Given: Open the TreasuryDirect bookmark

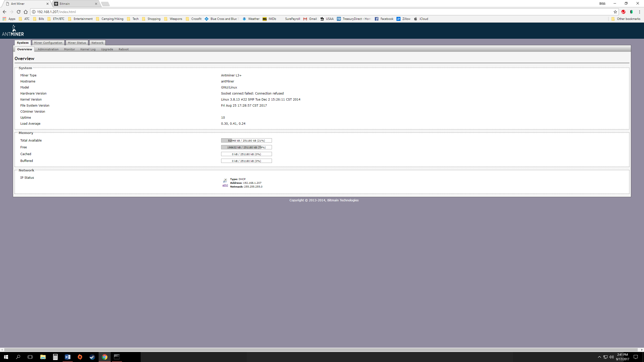Looking at the screenshot, I should point(354,19).
